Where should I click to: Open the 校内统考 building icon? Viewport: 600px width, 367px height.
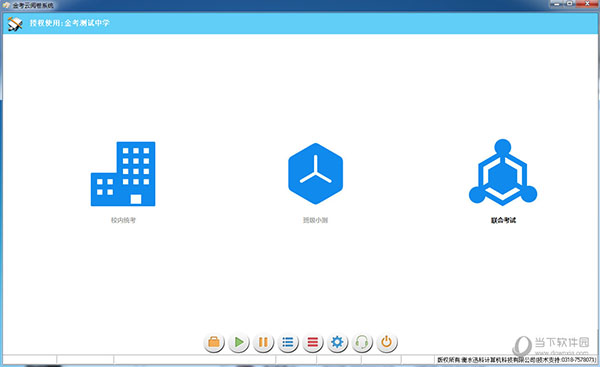(123, 174)
